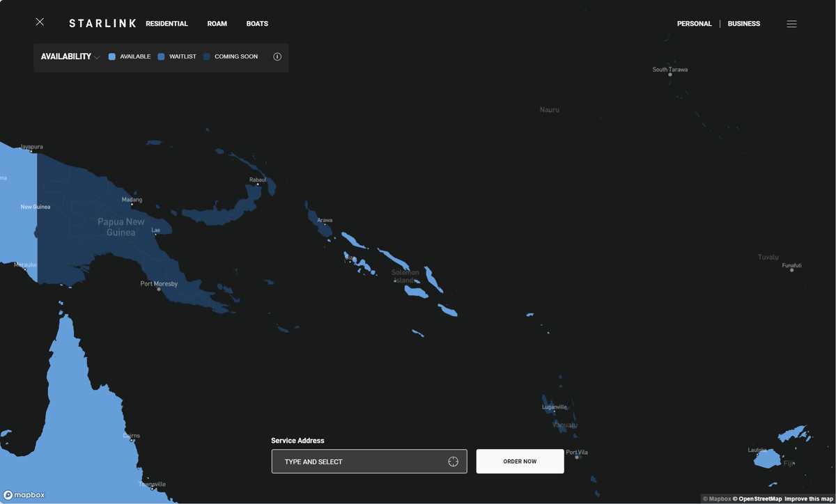Screen dimensions: 836x504
Task: Open the OpenStreetMap attribution link
Action: (x=757, y=499)
